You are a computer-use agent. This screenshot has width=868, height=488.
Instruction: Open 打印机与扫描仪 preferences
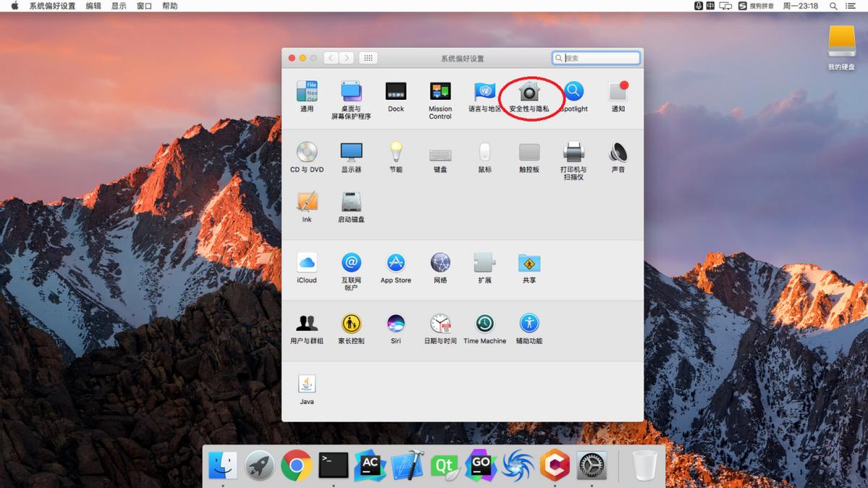pyautogui.click(x=573, y=153)
